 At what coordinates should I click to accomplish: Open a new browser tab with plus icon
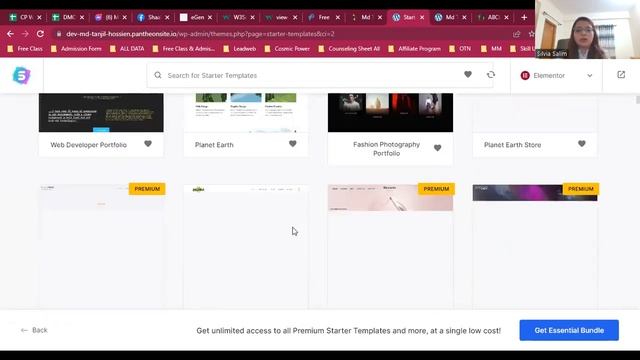point(524,17)
